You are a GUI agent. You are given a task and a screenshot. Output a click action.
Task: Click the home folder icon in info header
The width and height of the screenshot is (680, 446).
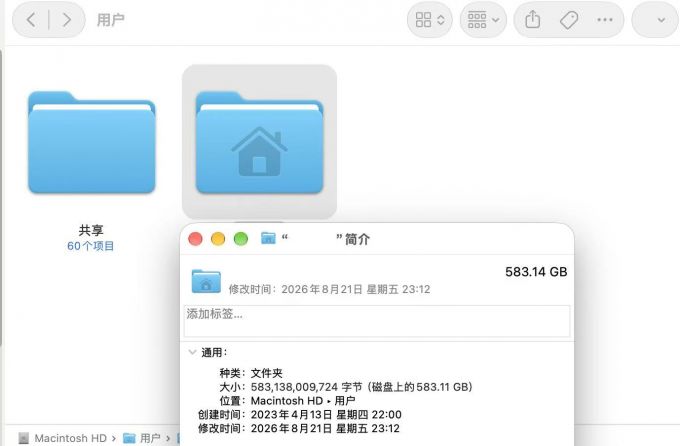point(206,281)
